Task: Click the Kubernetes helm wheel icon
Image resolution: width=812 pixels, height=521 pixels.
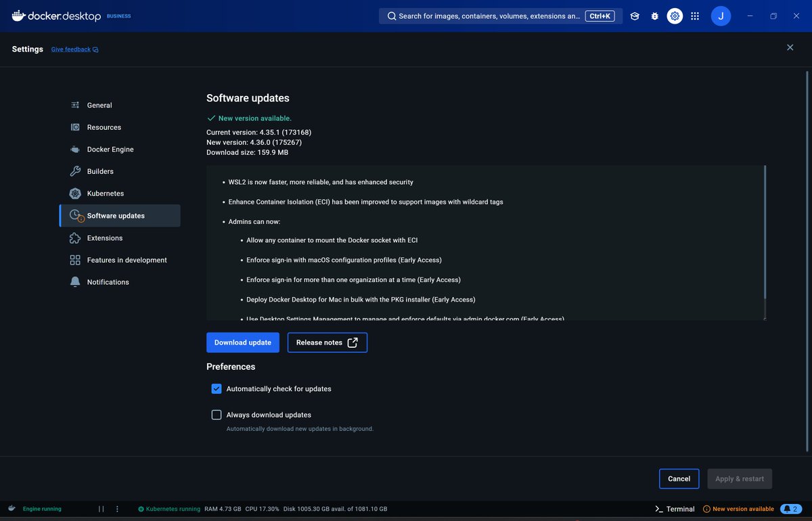Action: [75, 194]
